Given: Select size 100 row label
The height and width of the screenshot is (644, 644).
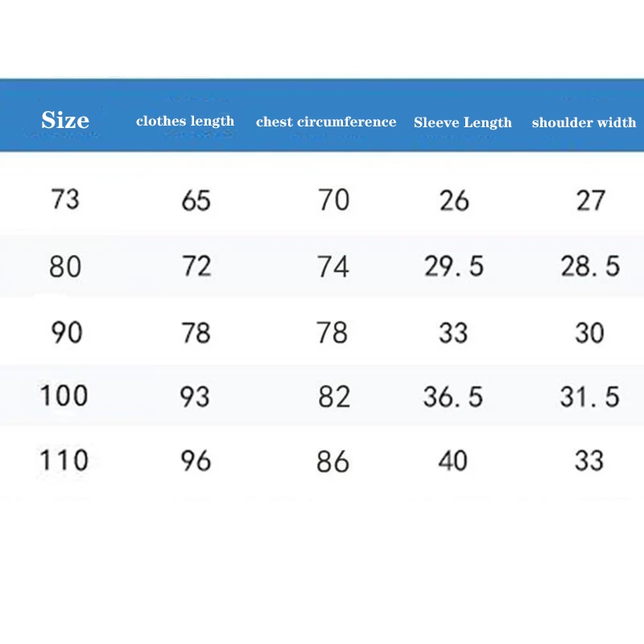Looking at the screenshot, I should tap(64, 395).
